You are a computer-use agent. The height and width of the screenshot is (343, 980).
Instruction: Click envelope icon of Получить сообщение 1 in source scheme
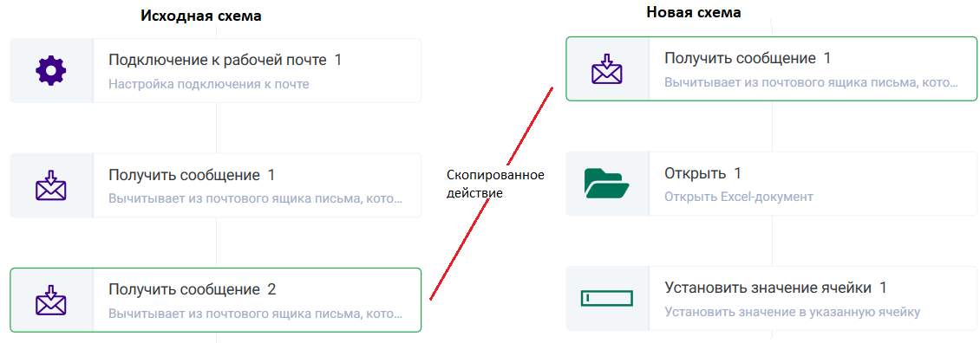(50, 185)
